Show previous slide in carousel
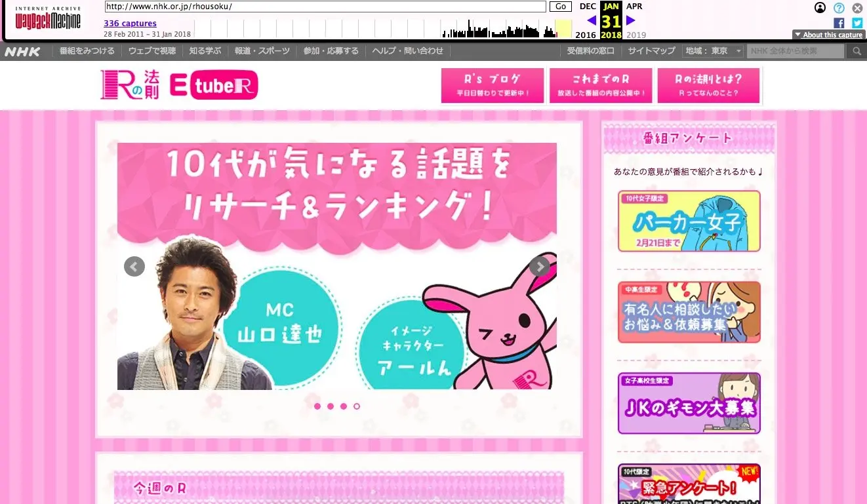The height and width of the screenshot is (504, 867). [x=134, y=266]
